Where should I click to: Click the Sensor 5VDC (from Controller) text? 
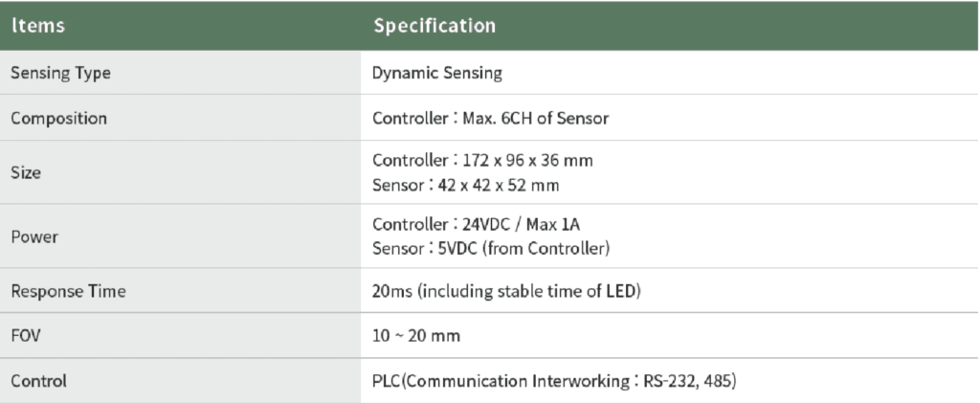(491, 249)
